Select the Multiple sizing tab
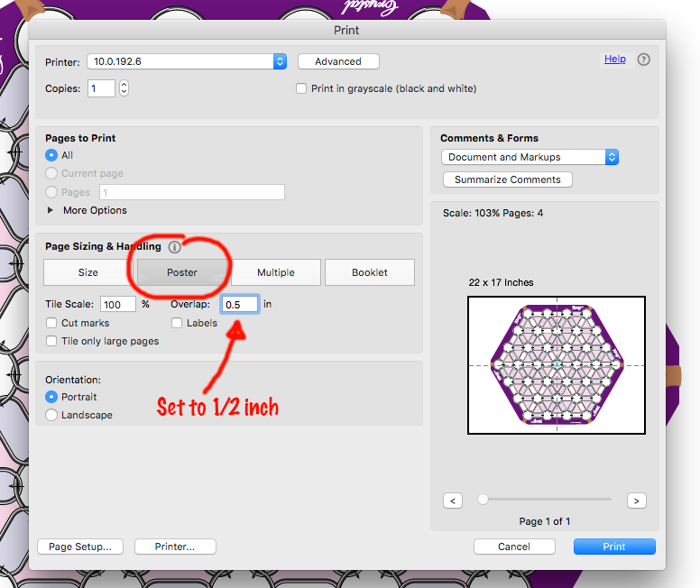700x588 pixels. pyautogui.click(x=275, y=272)
